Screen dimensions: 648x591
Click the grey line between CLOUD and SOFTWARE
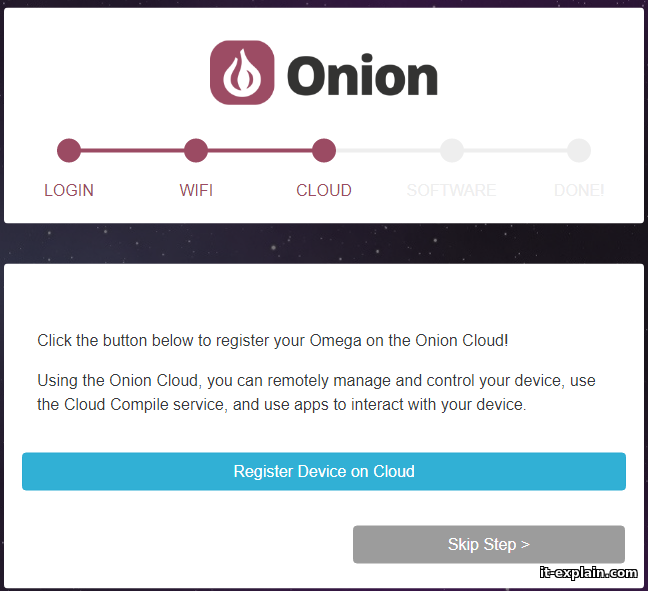click(x=387, y=151)
